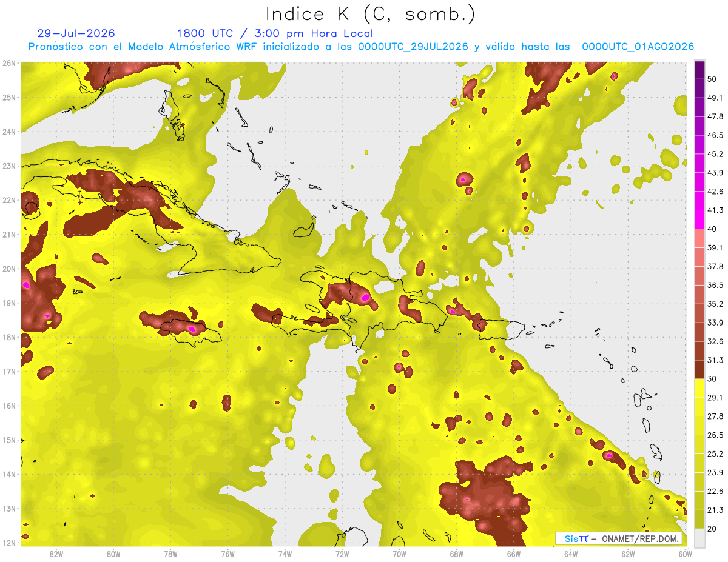The height and width of the screenshot is (562, 728).
Task: Click the color scale value "43.9"
Action: (x=715, y=173)
